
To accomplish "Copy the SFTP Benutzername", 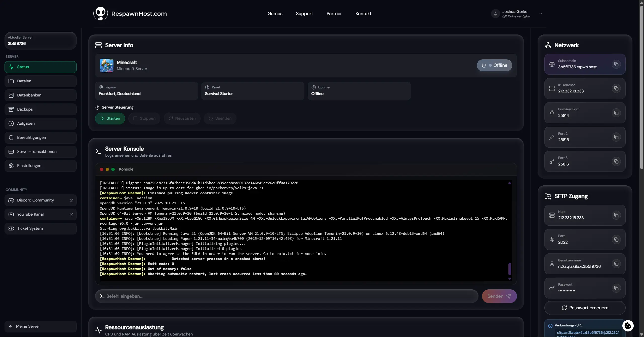I will (x=616, y=264).
